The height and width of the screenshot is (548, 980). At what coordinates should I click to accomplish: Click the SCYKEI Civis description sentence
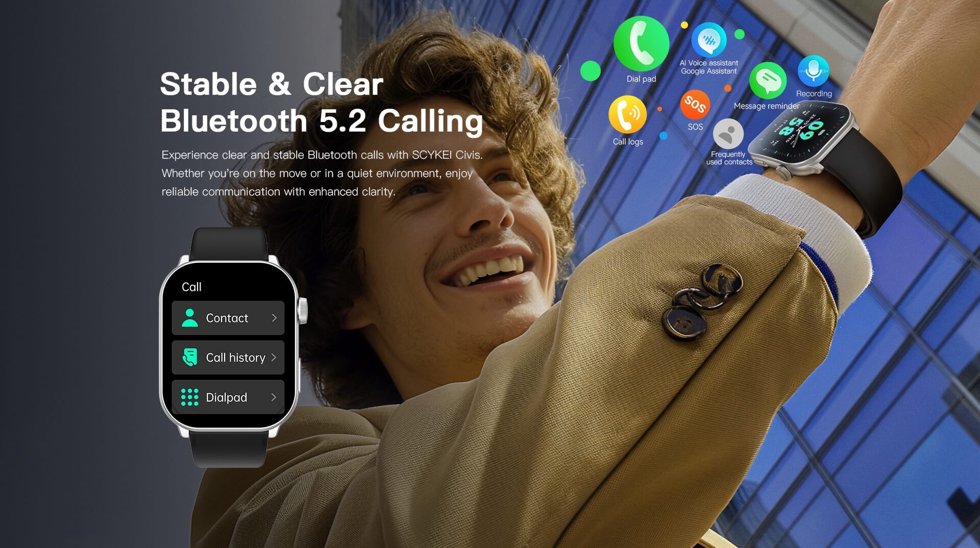click(322, 155)
